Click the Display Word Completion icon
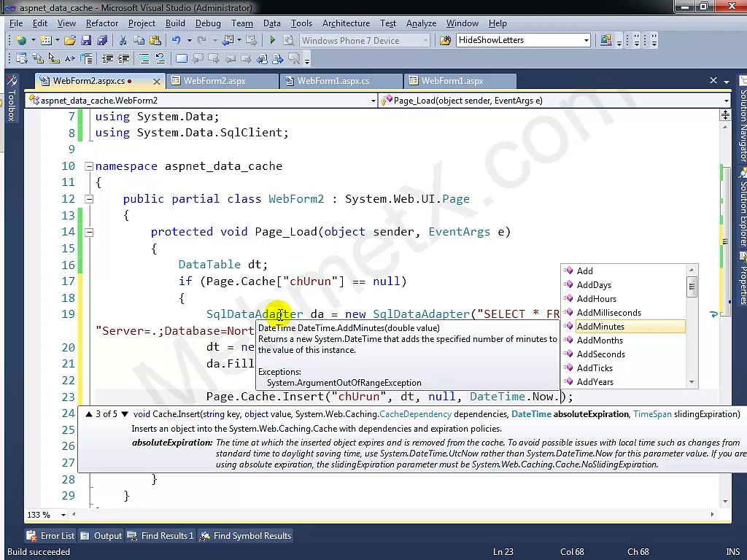The image size is (747, 560). 70,58
